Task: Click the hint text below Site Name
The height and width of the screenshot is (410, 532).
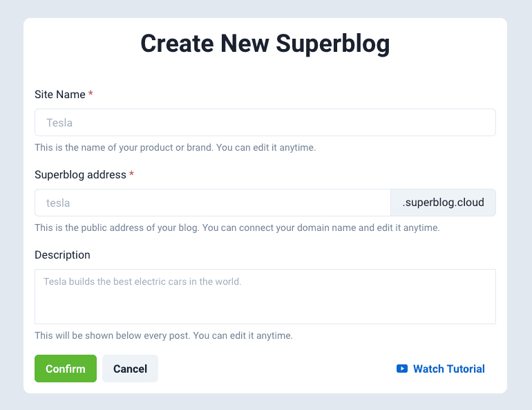Action: [175, 147]
